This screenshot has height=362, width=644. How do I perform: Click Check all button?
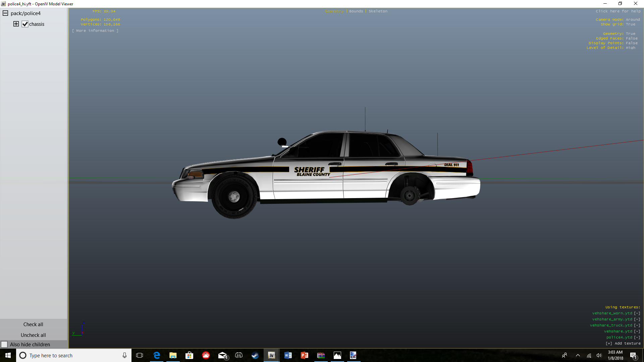tap(33, 324)
